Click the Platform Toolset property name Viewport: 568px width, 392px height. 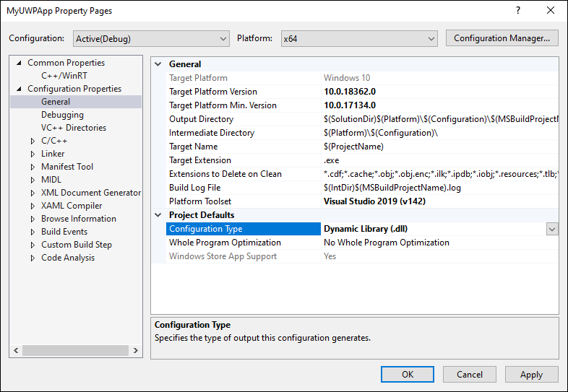200,201
